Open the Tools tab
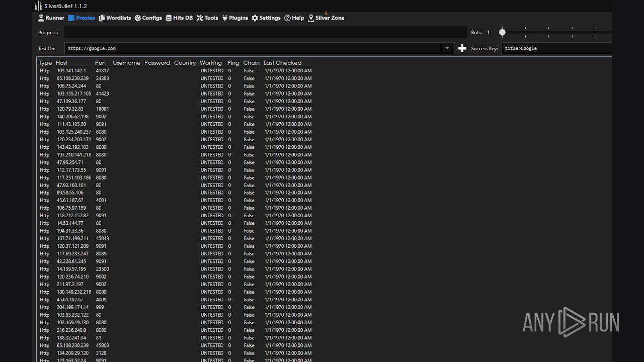This screenshot has height=362, width=644. pos(207,18)
